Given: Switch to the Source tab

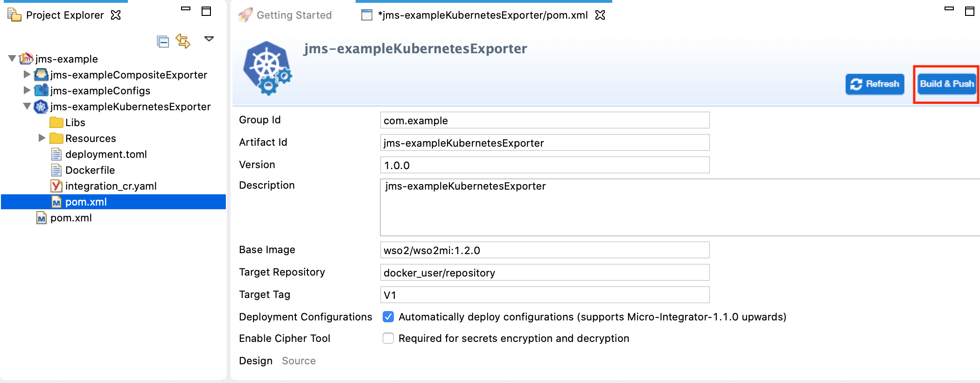Looking at the screenshot, I should [299, 361].
